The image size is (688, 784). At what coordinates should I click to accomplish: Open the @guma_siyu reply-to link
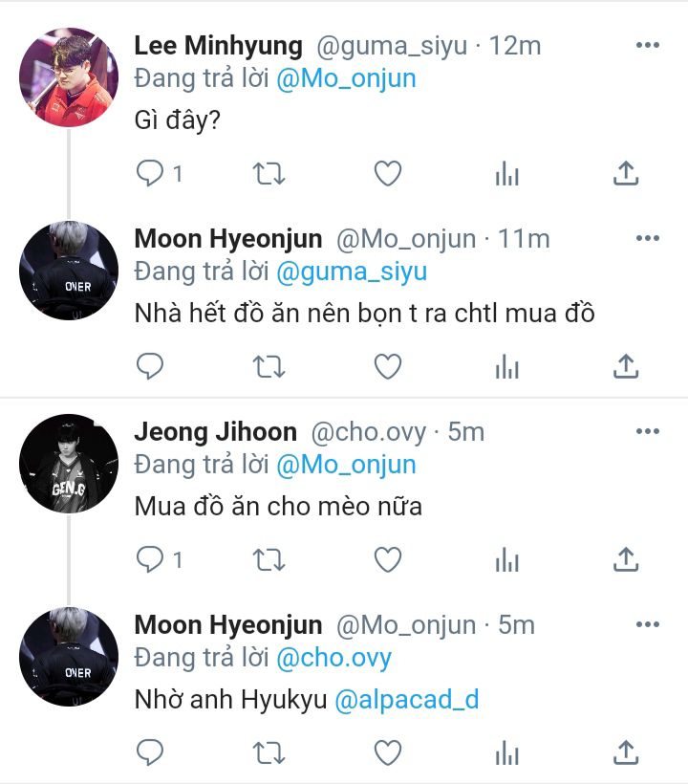351,272
